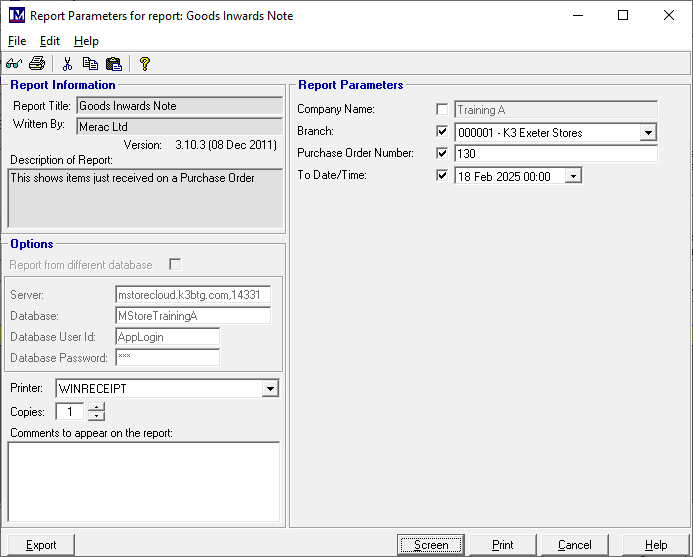The image size is (693, 557).
Task: Click the paste clipboard icon
Action: coord(113,64)
